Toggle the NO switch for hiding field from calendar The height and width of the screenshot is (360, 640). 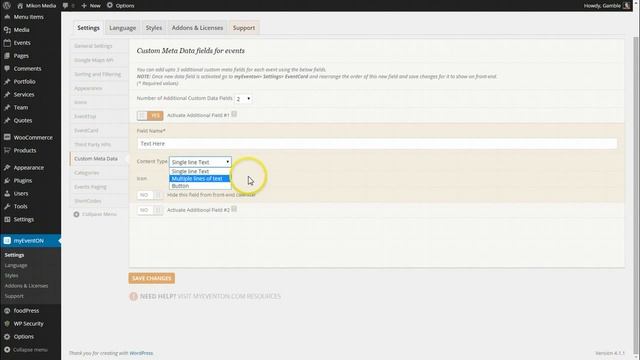click(x=150, y=195)
